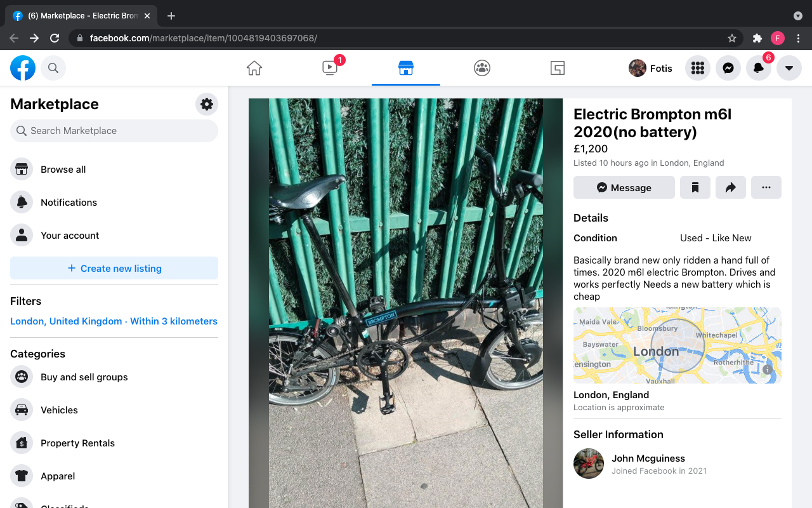Expand the account dropdown arrow
The width and height of the screenshot is (812, 508).
[789, 68]
